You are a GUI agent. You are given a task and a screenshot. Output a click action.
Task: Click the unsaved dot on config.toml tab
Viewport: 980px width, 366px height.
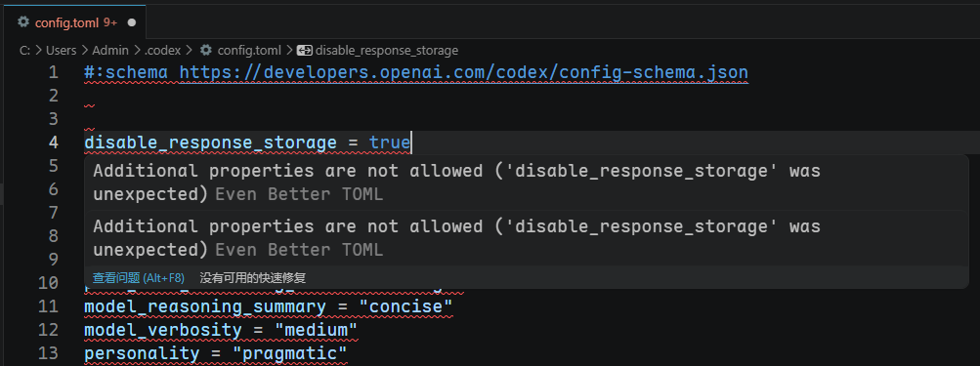(x=131, y=22)
